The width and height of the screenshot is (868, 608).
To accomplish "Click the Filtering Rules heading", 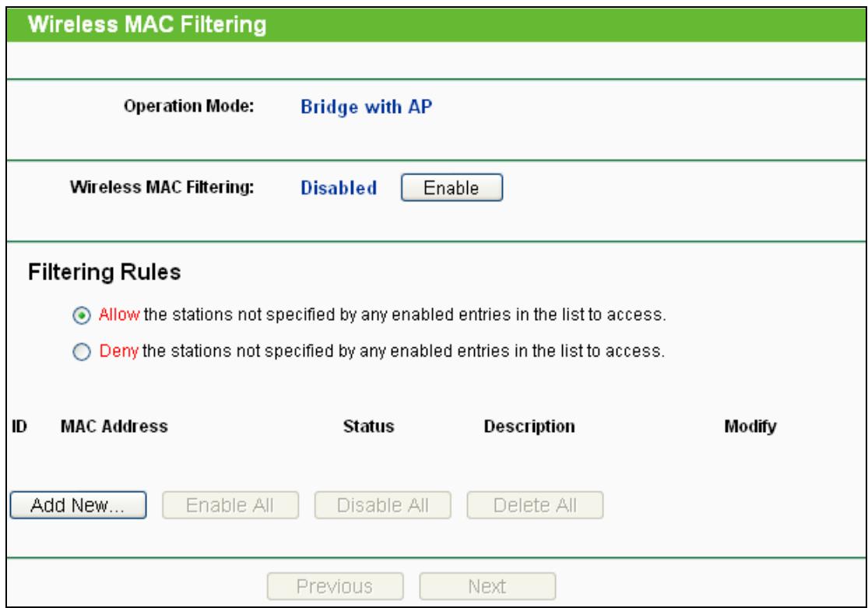I will click(94, 274).
